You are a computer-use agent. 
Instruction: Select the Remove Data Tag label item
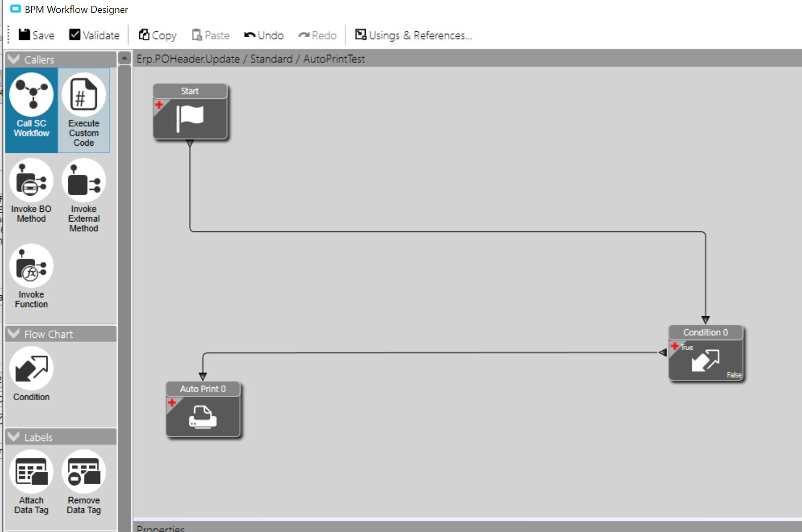[x=84, y=483]
